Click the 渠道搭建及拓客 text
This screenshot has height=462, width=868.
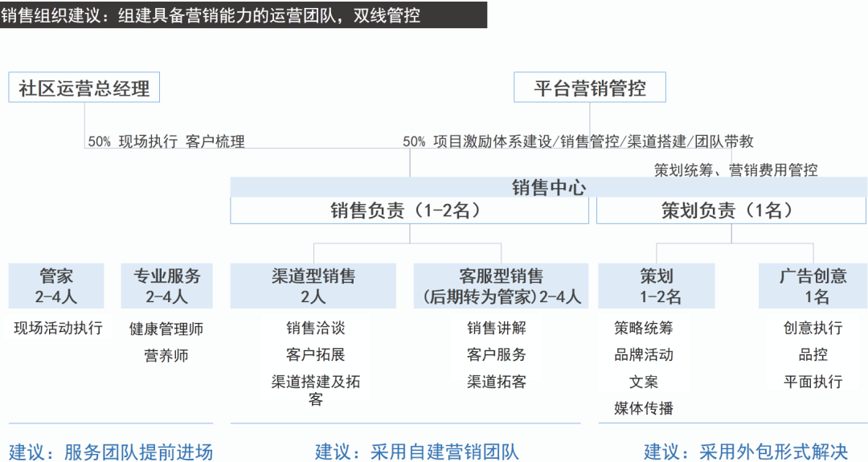click(x=316, y=390)
